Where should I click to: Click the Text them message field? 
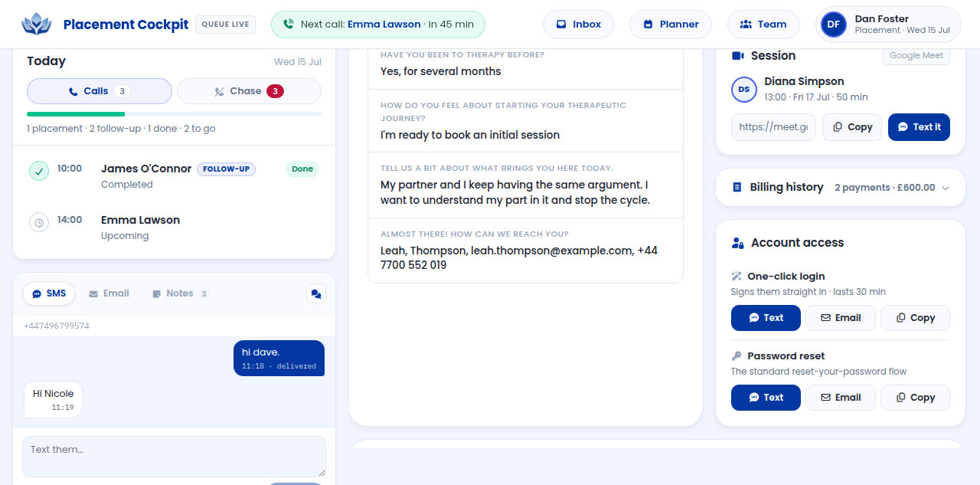click(174, 457)
